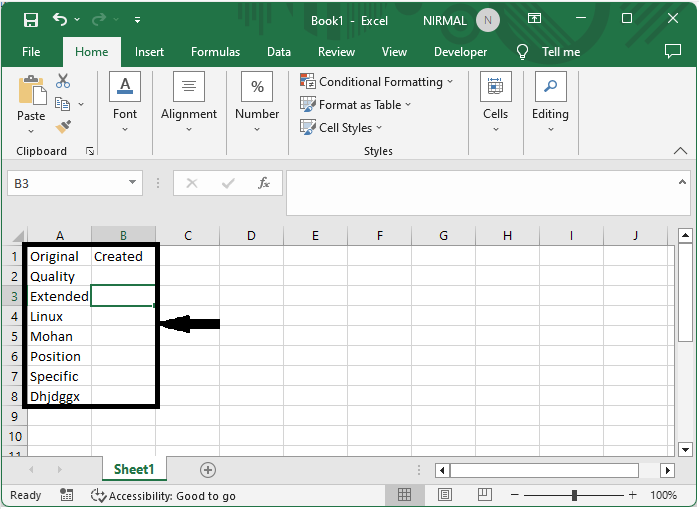Screen dimensions: 699x509
Task: Switch to the Home tab
Action: [91, 52]
